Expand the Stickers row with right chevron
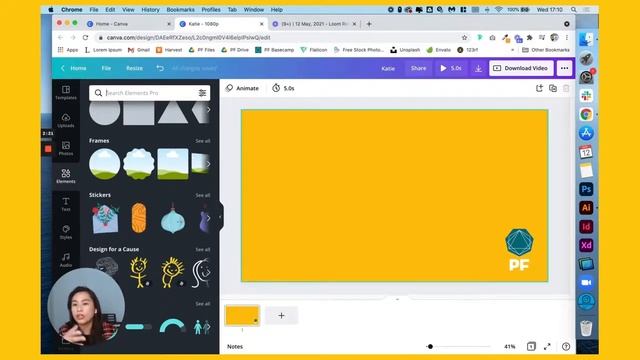The width and height of the screenshot is (640, 360). point(209,218)
